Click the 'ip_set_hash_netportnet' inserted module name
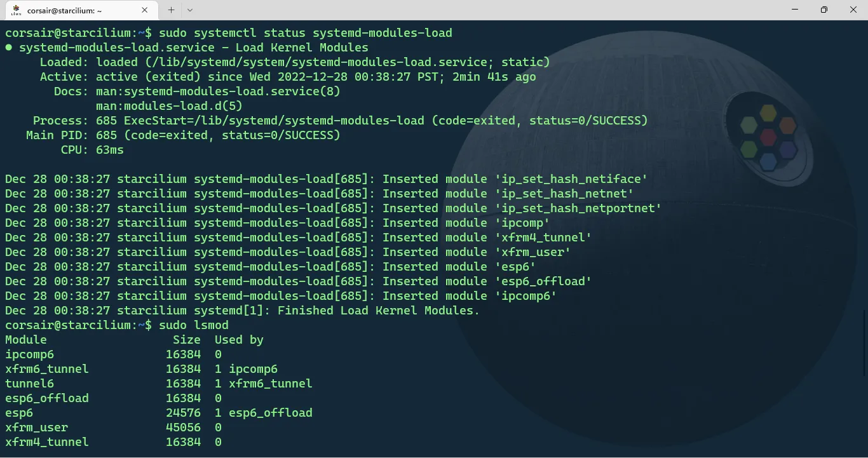The height and width of the screenshot is (458, 868). click(x=578, y=208)
